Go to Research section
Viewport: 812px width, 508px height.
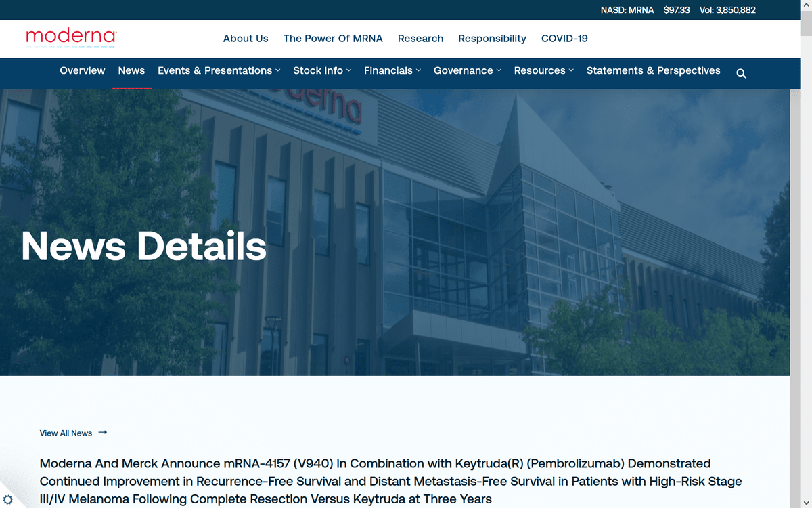(420, 39)
